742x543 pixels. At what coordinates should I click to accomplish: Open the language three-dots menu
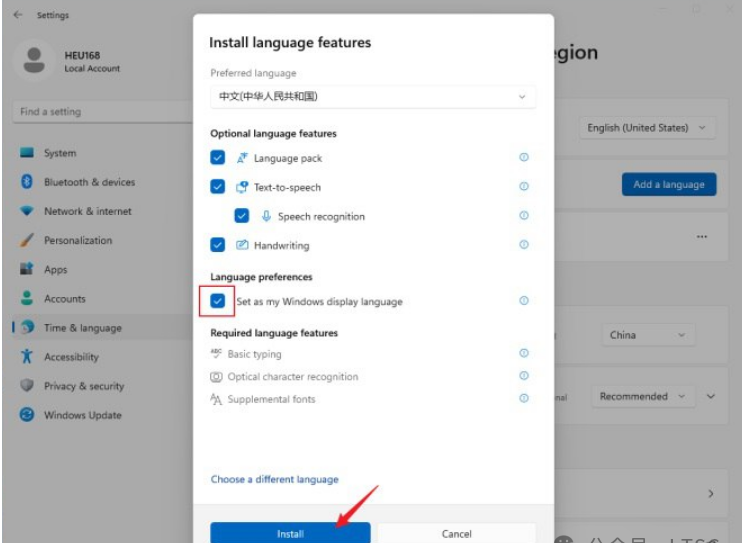pyautogui.click(x=702, y=236)
